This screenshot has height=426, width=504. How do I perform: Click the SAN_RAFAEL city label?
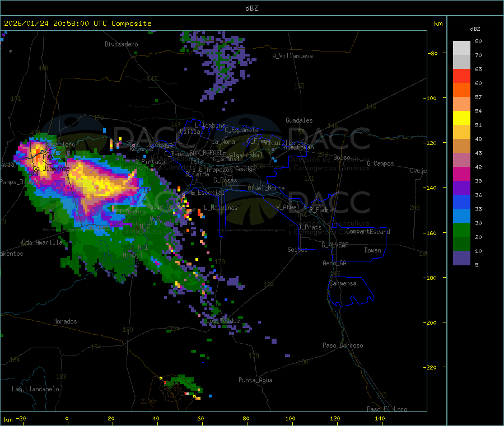coord(206,153)
